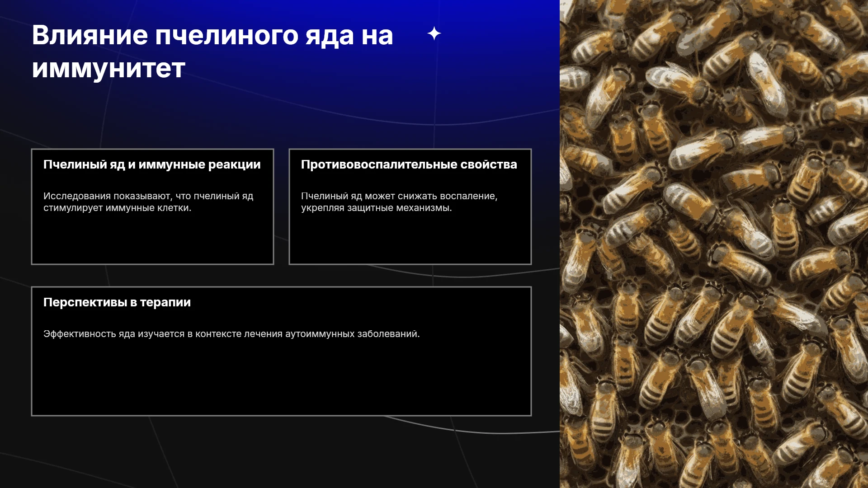The width and height of the screenshot is (868, 488).
Task: Select the word "Противовоспалительные" in the card heading
Action: 379,164
